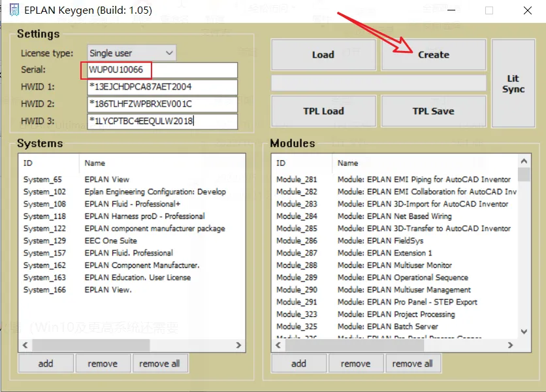The image size is (546, 392).
Task: Click Modules list horizontal scrollbar thumb
Action: tap(355, 346)
